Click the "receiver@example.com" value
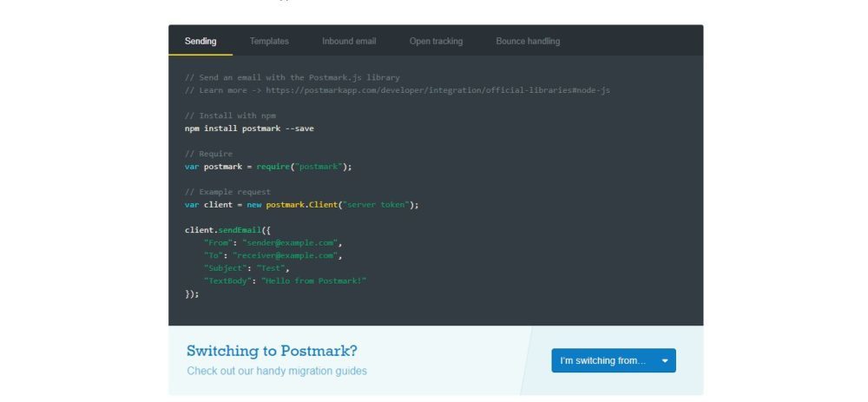Viewport: 868px width, 402px height. tap(286, 255)
